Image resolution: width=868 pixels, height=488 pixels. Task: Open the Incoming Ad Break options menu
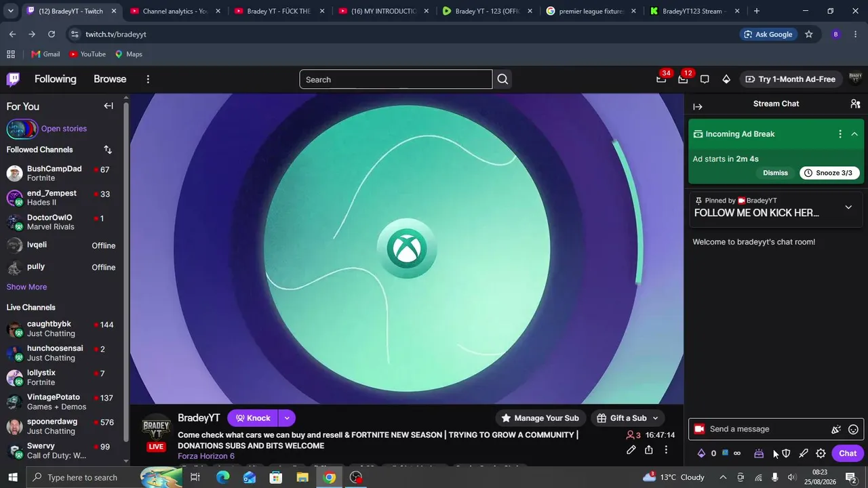[840, 134]
